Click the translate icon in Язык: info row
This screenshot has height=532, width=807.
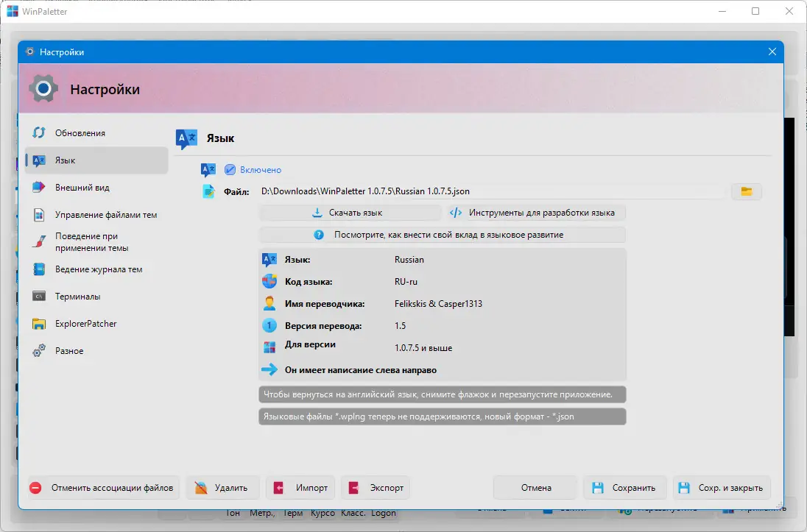pos(269,260)
